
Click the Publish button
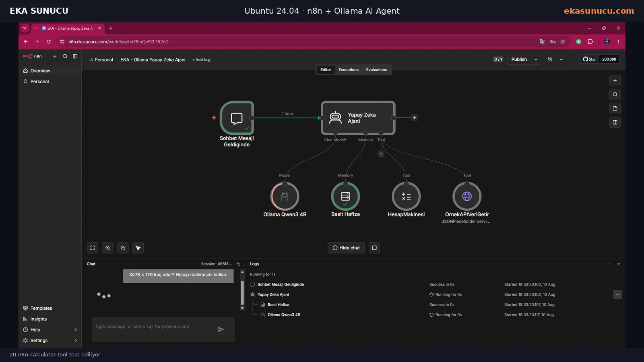(x=519, y=60)
